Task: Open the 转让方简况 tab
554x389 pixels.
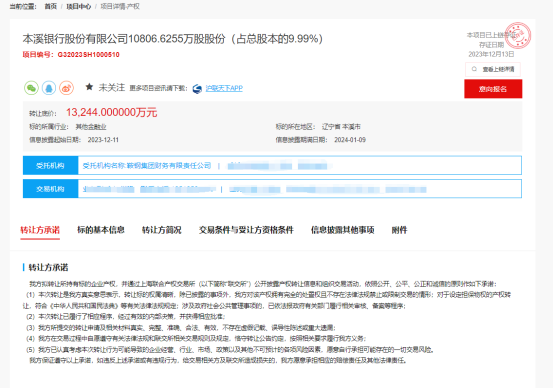Action: tap(161, 230)
